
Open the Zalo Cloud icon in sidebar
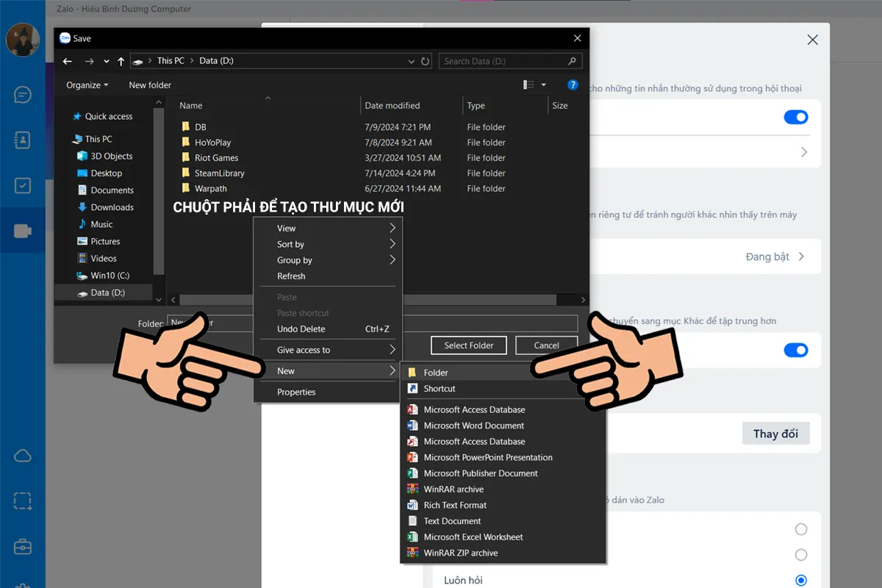click(x=23, y=456)
